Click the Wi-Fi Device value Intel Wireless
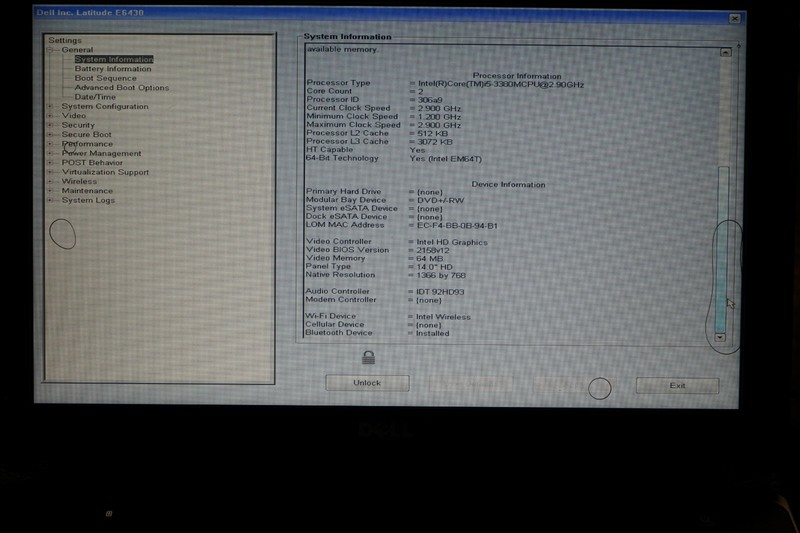Image resolution: width=800 pixels, height=533 pixels. point(443,317)
